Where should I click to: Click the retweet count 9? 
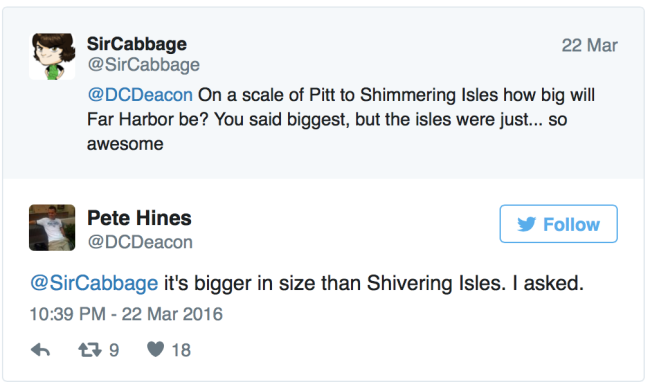click(114, 350)
